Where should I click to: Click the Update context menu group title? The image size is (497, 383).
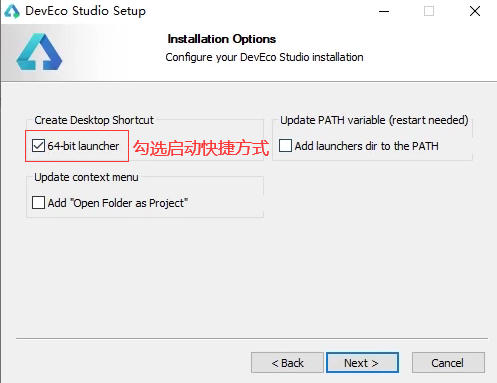click(x=86, y=177)
